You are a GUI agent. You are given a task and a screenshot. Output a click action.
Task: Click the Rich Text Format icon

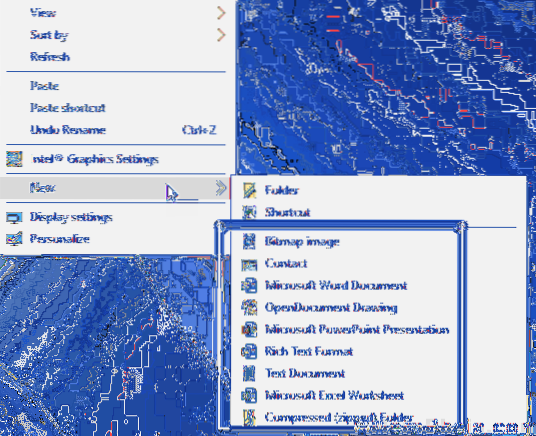[249, 351]
